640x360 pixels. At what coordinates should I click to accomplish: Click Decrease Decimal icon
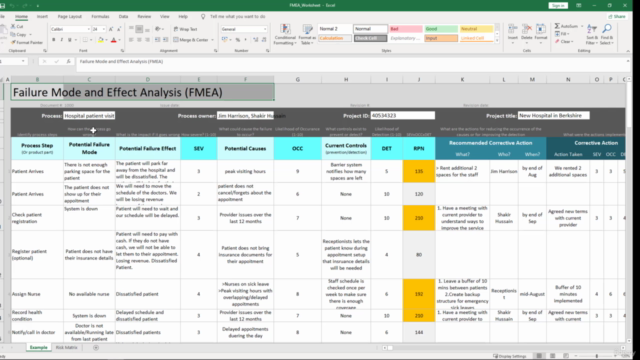click(264, 40)
